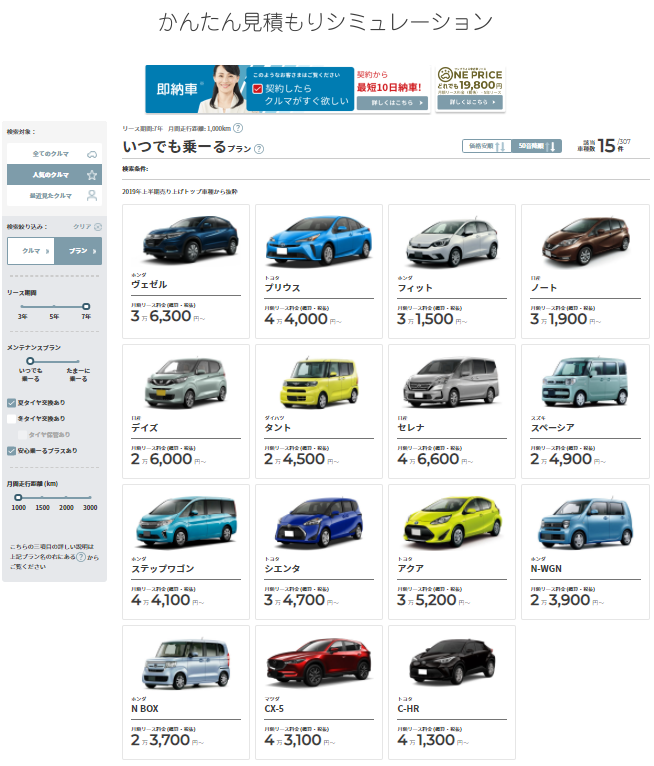
Task: Open the Daihatsu タント car card
Action: 319,411
